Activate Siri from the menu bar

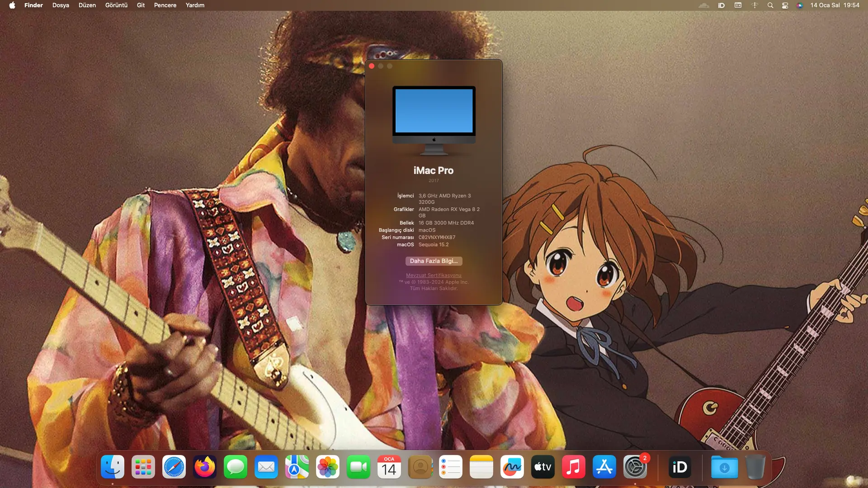(x=800, y=5)
